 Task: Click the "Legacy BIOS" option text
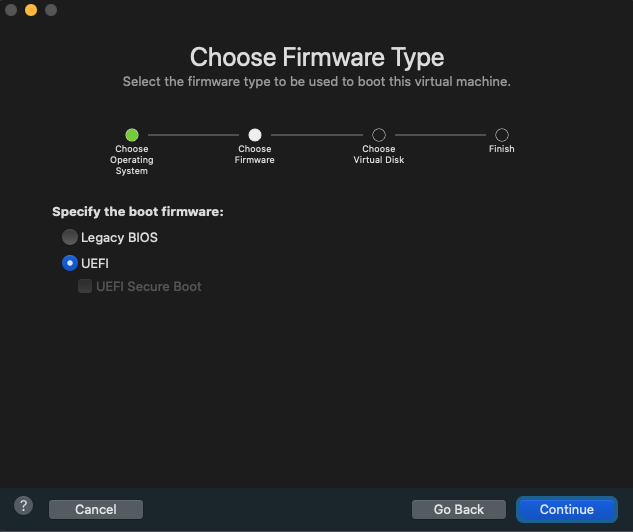click(x=119, y=238)
